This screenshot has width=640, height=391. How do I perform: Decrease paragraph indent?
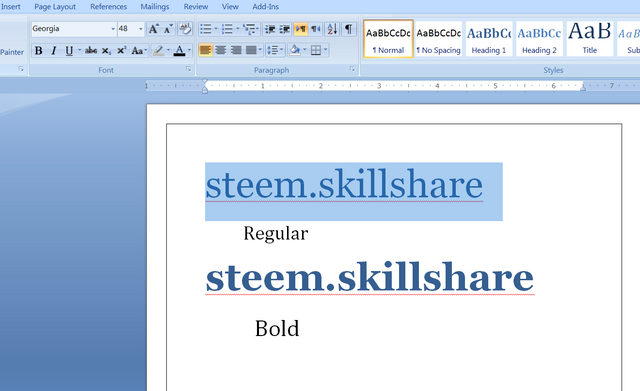pyautogui.click(x=270, y=29)
